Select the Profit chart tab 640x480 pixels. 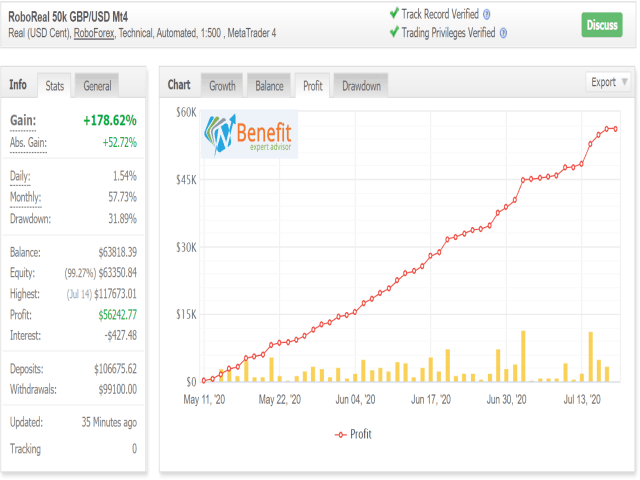click(x=313, y=86)
